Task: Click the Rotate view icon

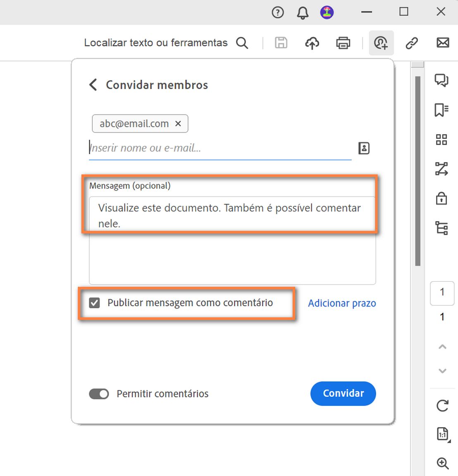Action: [441, 406]
